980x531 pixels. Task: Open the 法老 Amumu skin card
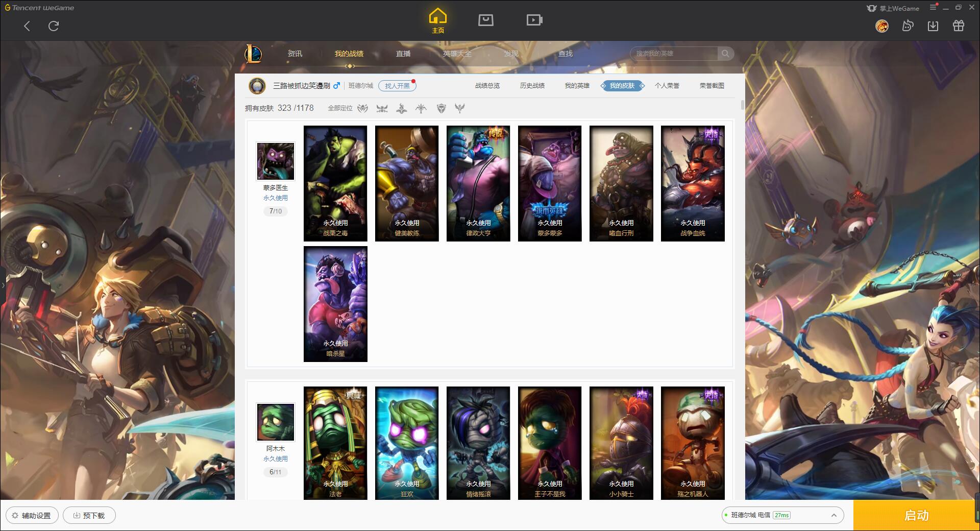pos(335,443)
